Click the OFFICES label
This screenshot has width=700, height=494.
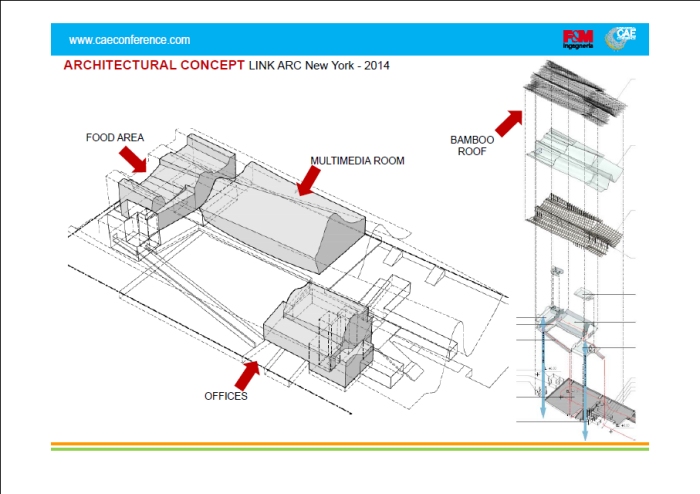click(x=226, y=396)
